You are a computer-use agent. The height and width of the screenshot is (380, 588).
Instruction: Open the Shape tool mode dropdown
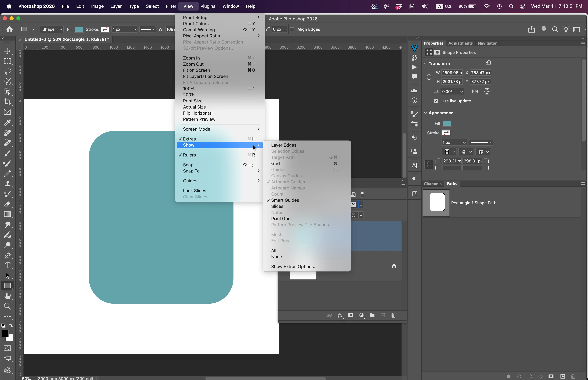(x=52, y=29)
